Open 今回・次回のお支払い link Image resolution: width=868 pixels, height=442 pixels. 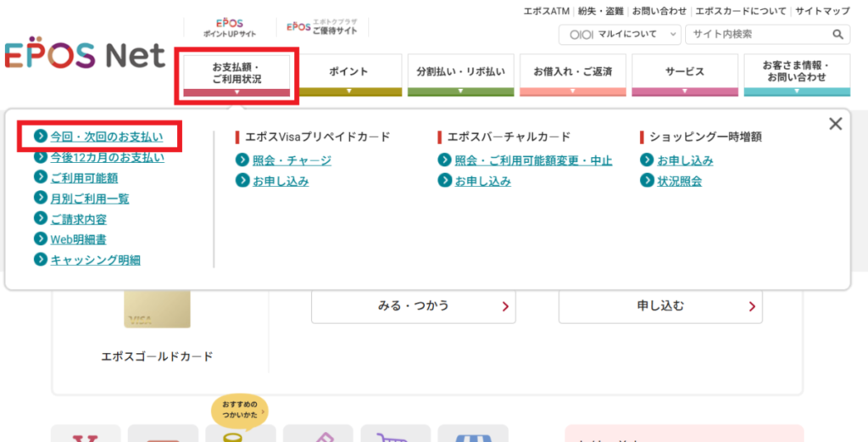coord(107,137)
